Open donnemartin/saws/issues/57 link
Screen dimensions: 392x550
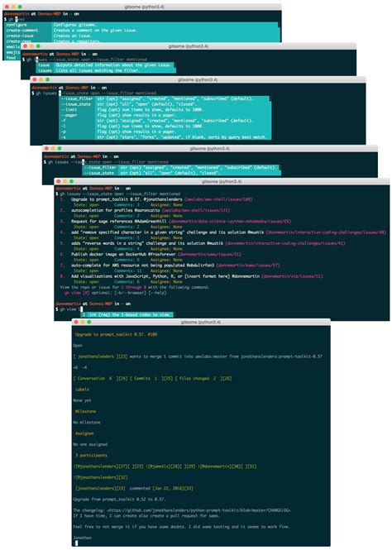coord(248,265)
